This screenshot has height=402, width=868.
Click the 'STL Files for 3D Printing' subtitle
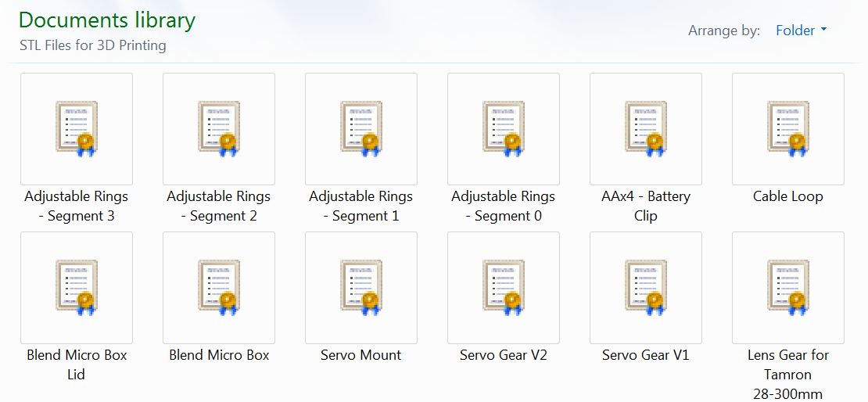click(x=92, y=45)
